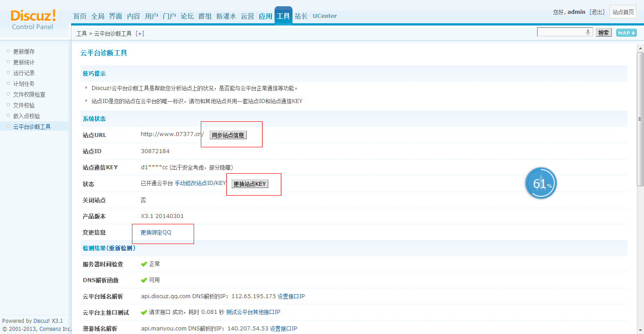Click 设置接口IP link for api.manyou.com
Viewport: 644px width, 334px height.
pyautogui.click(x=284, y=329)
